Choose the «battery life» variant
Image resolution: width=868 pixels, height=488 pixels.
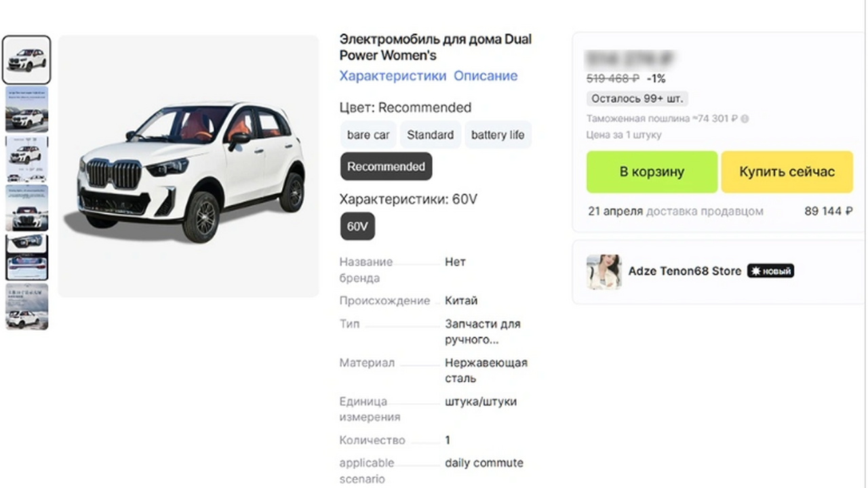pos(498,135)
